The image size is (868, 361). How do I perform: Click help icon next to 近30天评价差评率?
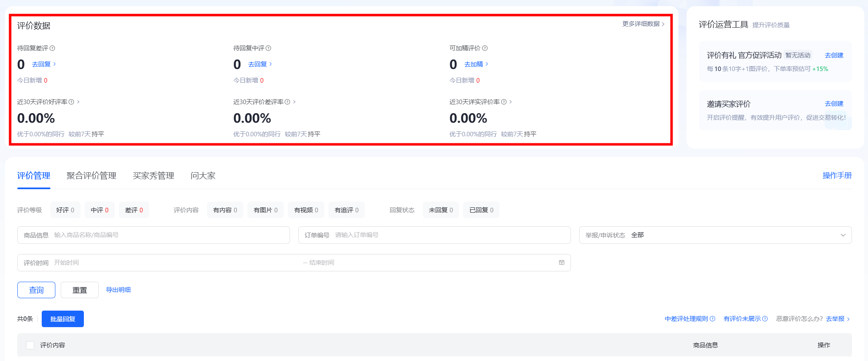pos(288,102)
